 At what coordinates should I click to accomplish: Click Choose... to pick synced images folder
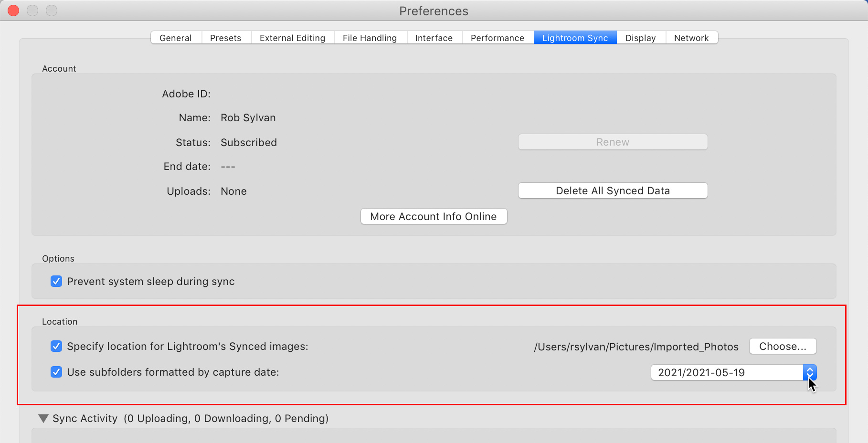pyautogui.click(x=783, y=347)
